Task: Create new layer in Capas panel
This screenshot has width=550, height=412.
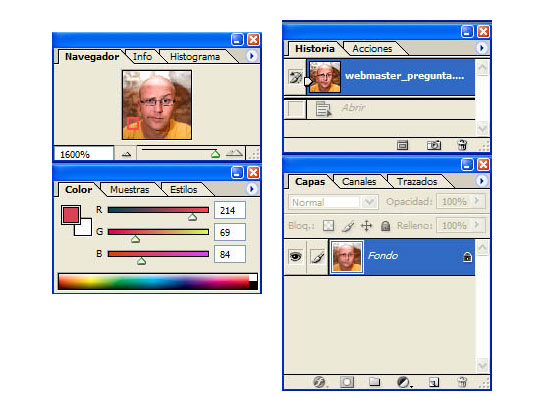Action: pos(434,382)
